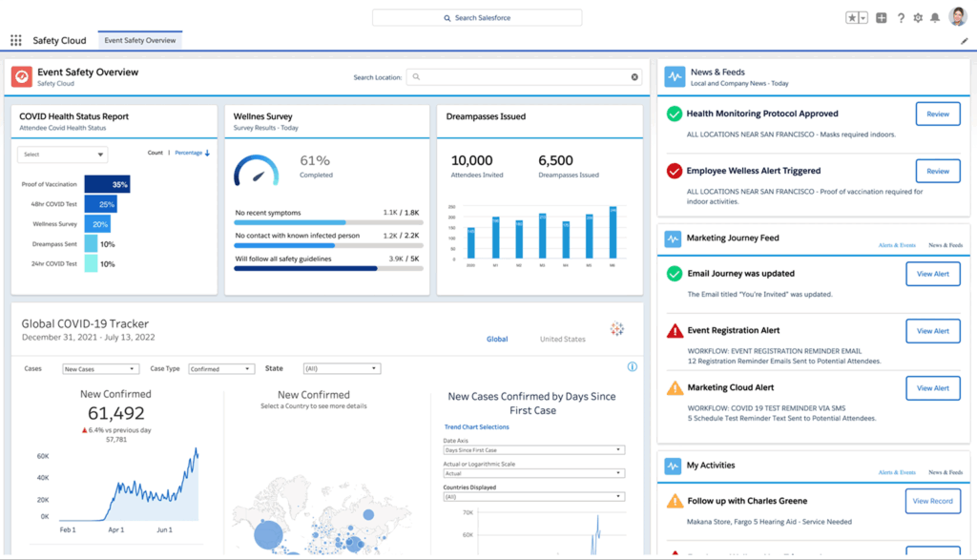The height and width of the screenshot is (560, 977).
Task: Open Salesforce Setup via the gear icon
Action: click(x=918, y=17)
